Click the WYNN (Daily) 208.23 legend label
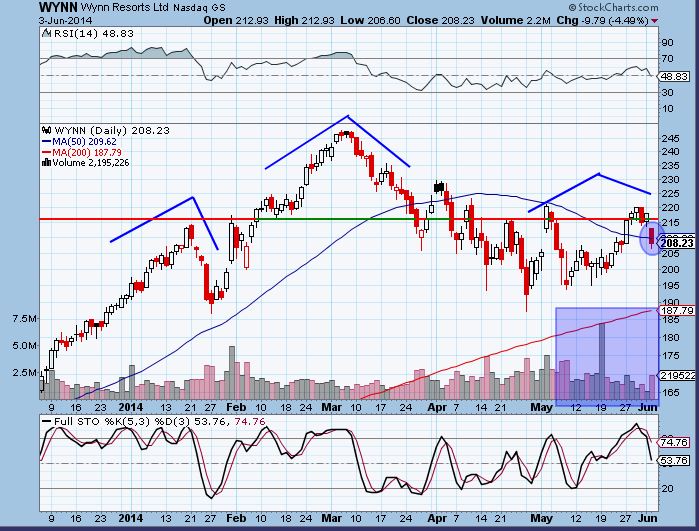Viewport: 699px width, 531px height. [112, 131]
